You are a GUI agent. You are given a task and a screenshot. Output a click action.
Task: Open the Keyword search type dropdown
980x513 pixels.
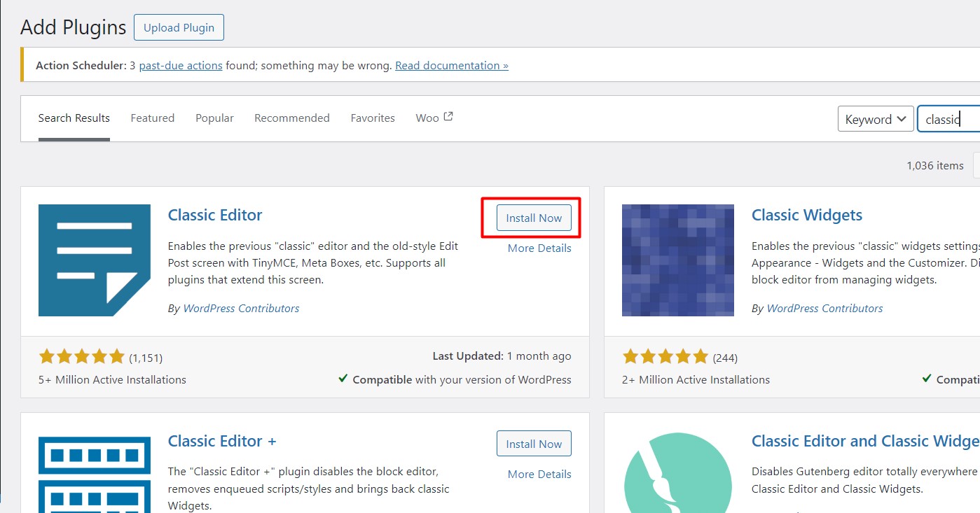click(x=876, y=119)
